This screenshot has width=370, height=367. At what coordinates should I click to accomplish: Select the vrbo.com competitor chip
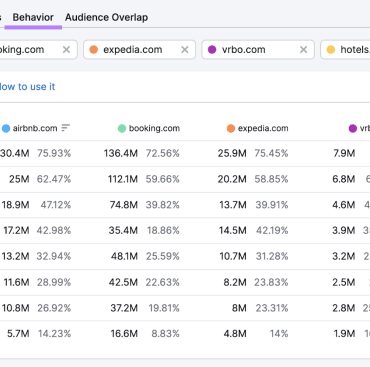coord(258,50)
